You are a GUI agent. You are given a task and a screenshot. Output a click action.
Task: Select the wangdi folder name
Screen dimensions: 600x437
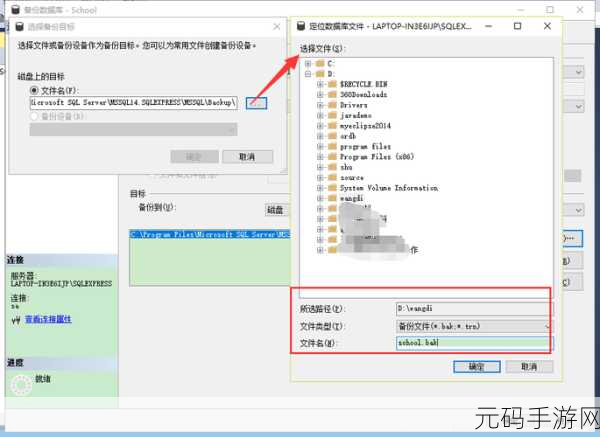coord(351,198)
